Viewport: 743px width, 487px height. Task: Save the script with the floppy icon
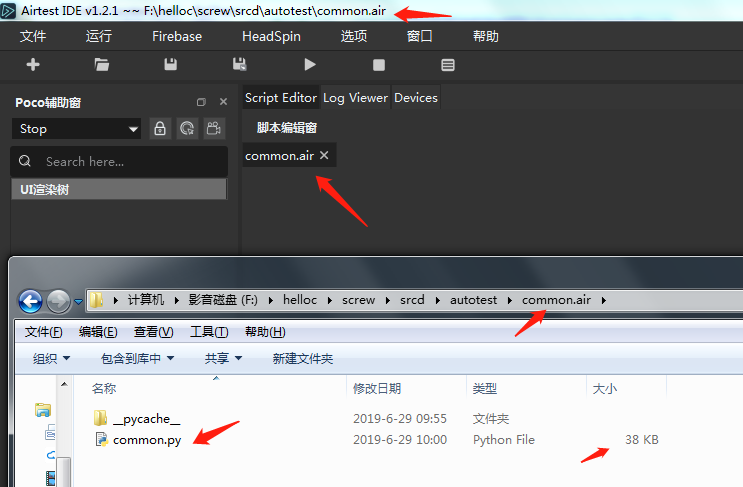pos(171,64)
